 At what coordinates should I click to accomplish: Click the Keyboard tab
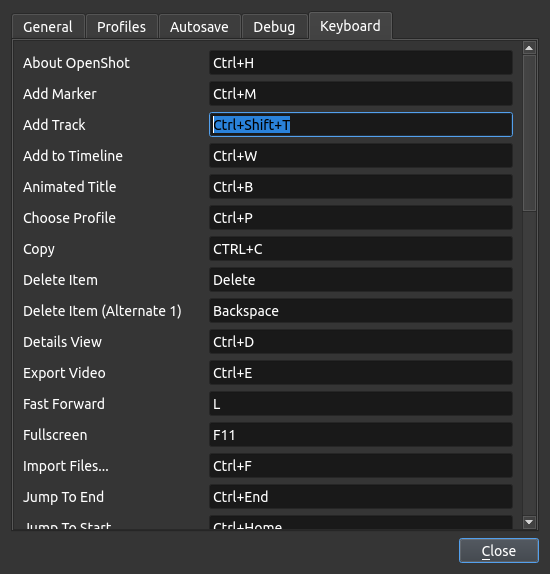coord(350,26)
